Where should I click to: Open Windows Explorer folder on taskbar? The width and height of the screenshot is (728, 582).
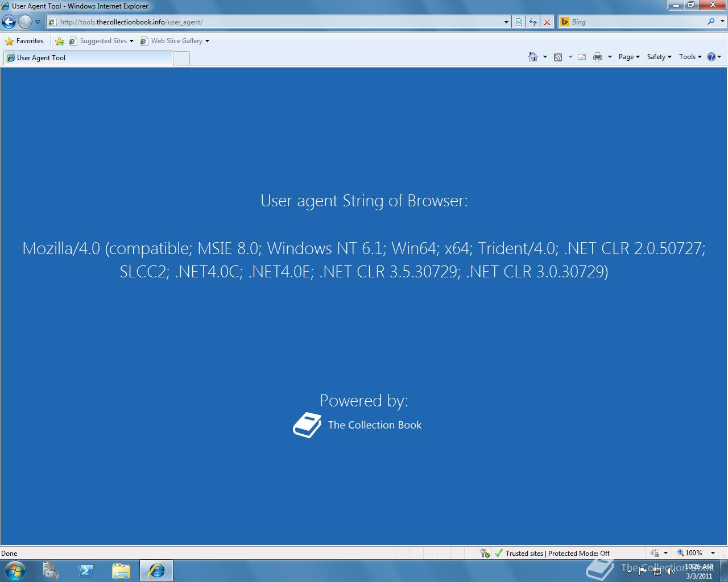[121, 571]
